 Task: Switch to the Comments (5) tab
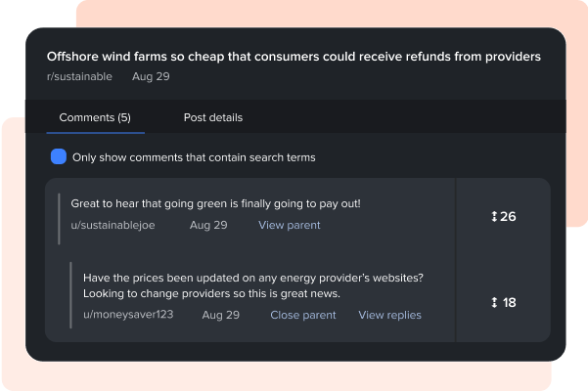pyautogui.click(x=95, y=117)
